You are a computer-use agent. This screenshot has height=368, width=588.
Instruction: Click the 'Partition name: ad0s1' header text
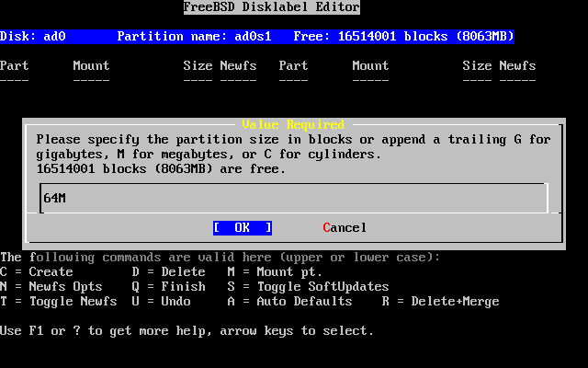point(194,37)
